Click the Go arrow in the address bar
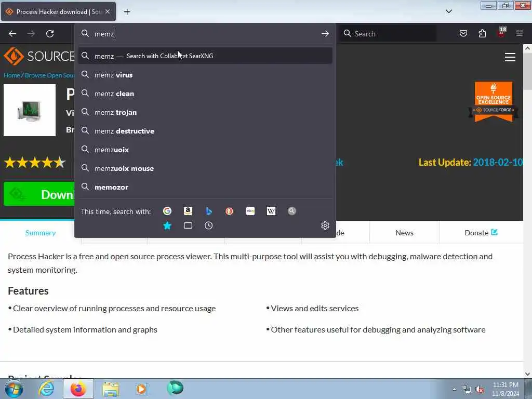The height and width of the screenshot is (399, 532). point(325,34)
